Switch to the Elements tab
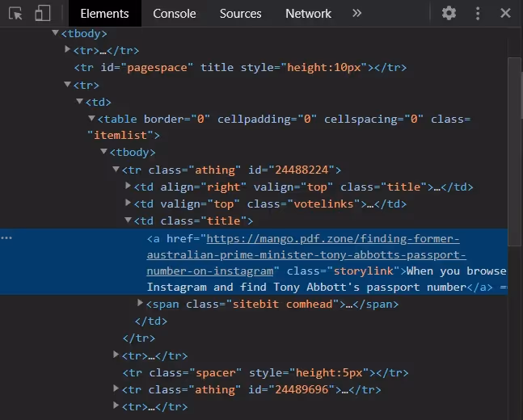Screen dimensions: 523x420 click(x=104, y=14)
